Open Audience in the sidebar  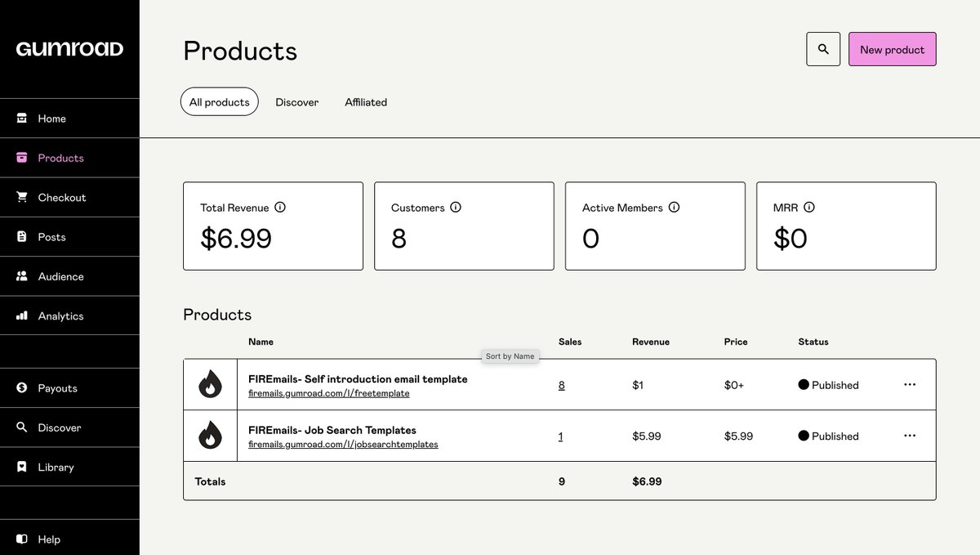(x=69, y=276)
